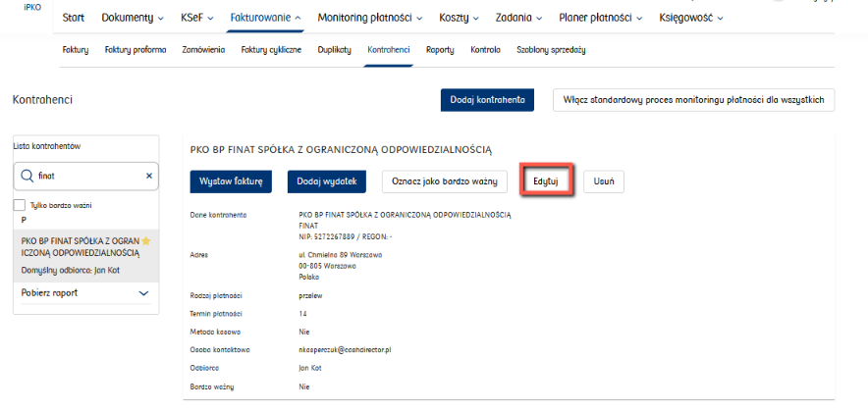868x412 pixels.
Task: Open Planer płatności menu
Action: coord(601,18)
